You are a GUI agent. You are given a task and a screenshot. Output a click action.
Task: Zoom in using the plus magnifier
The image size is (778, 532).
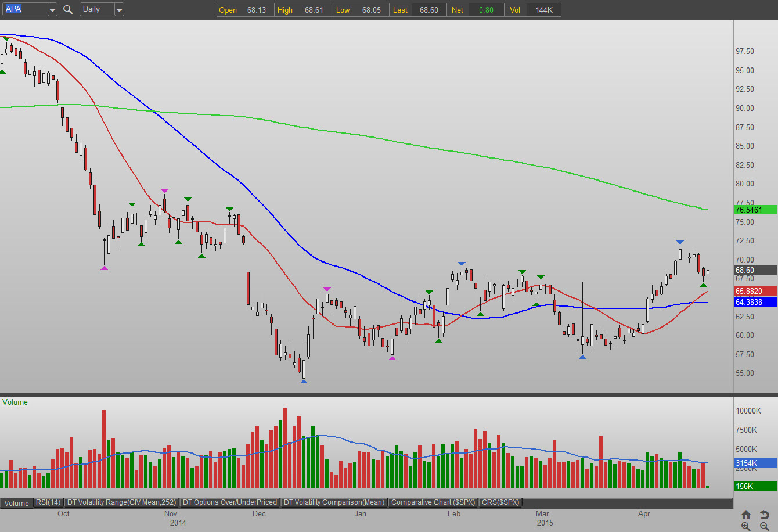pos(746,526)
